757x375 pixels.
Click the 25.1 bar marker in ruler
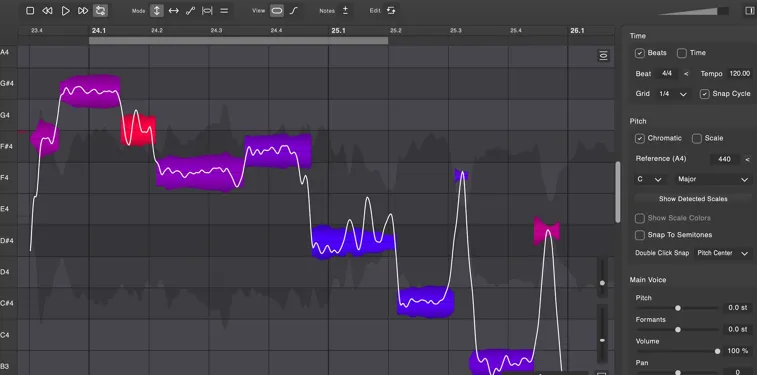point(338,30)
